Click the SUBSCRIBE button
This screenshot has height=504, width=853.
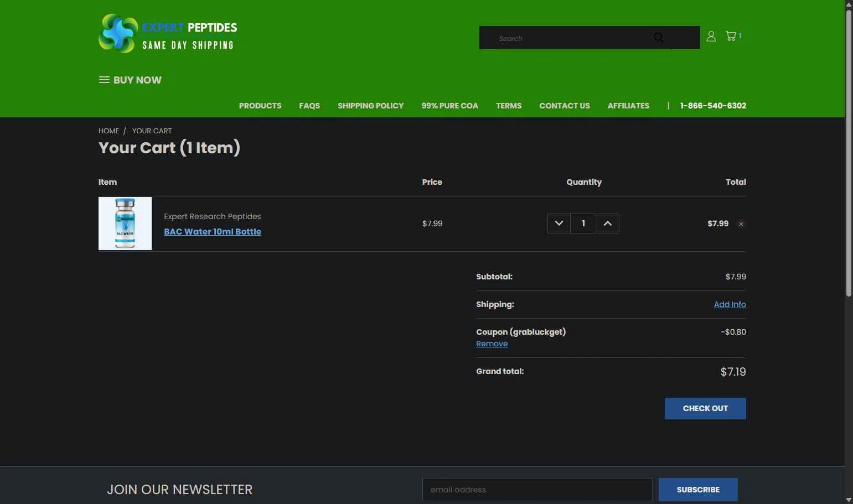point(698,490)
